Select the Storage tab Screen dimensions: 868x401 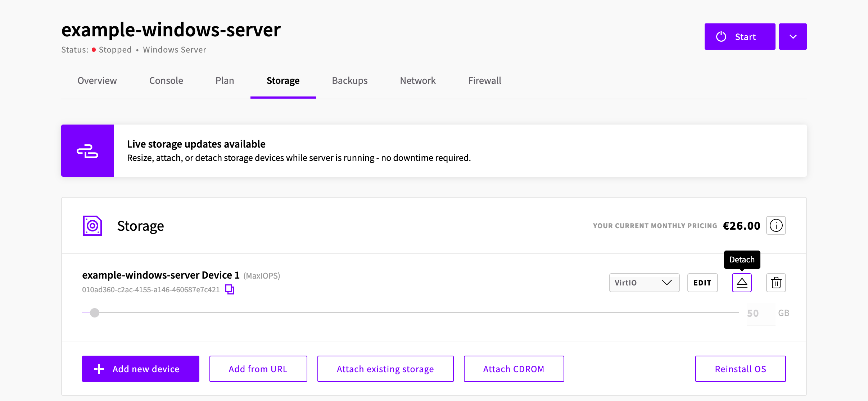point(283,81)
